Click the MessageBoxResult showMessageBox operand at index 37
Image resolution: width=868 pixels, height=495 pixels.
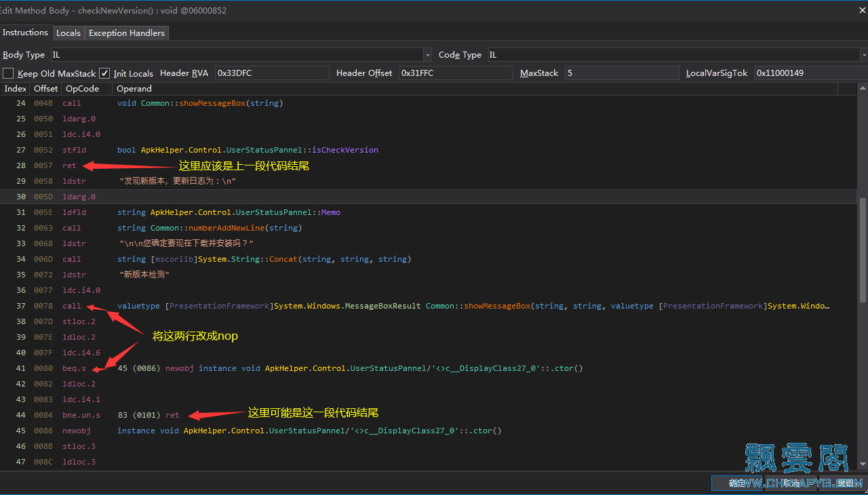coord(473,306)
